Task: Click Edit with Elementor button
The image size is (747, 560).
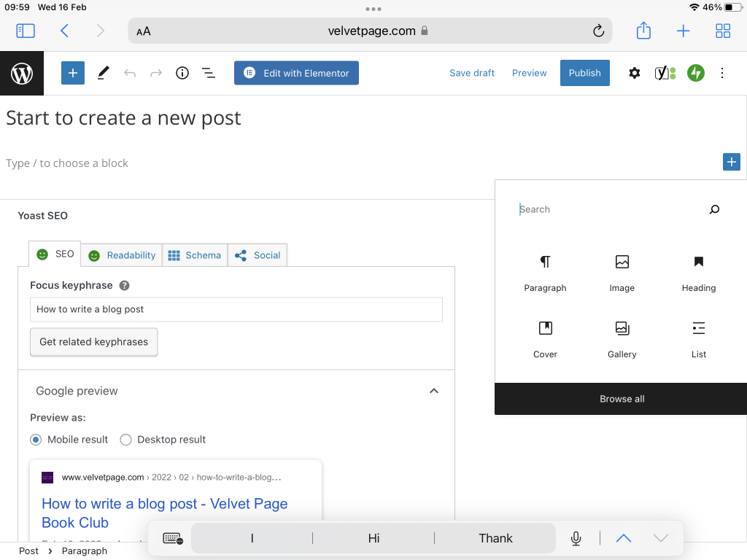Action: pos(296,73)
